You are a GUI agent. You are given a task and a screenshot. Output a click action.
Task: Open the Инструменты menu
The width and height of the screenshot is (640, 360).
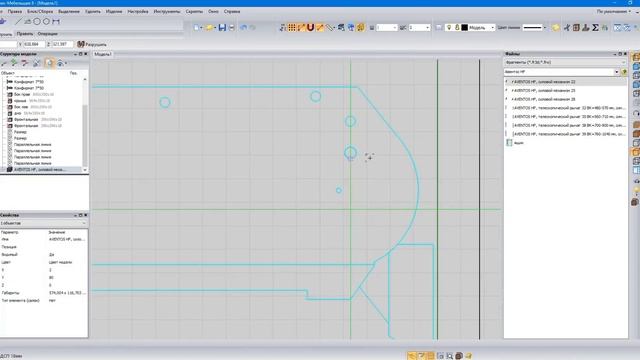pos(167,11)
